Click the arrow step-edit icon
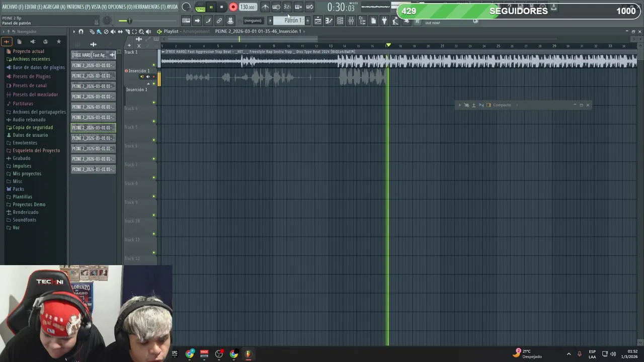 coord(197,21)
